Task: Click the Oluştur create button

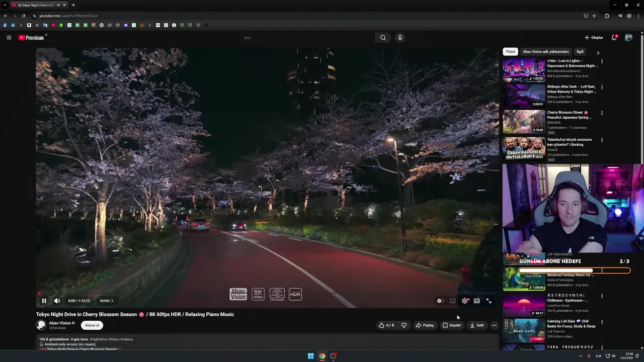Action: (594, 38)
